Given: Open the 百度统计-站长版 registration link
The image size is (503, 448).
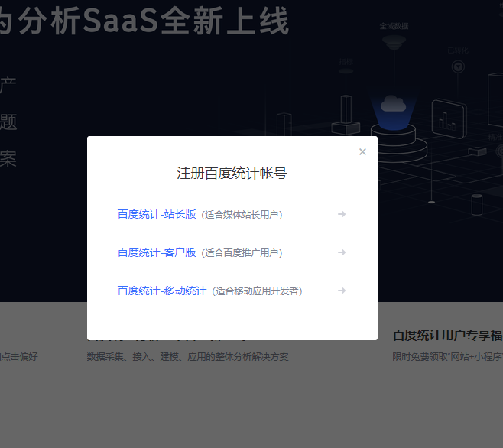Looking at the screenshot, I should (x=157, y=214).
